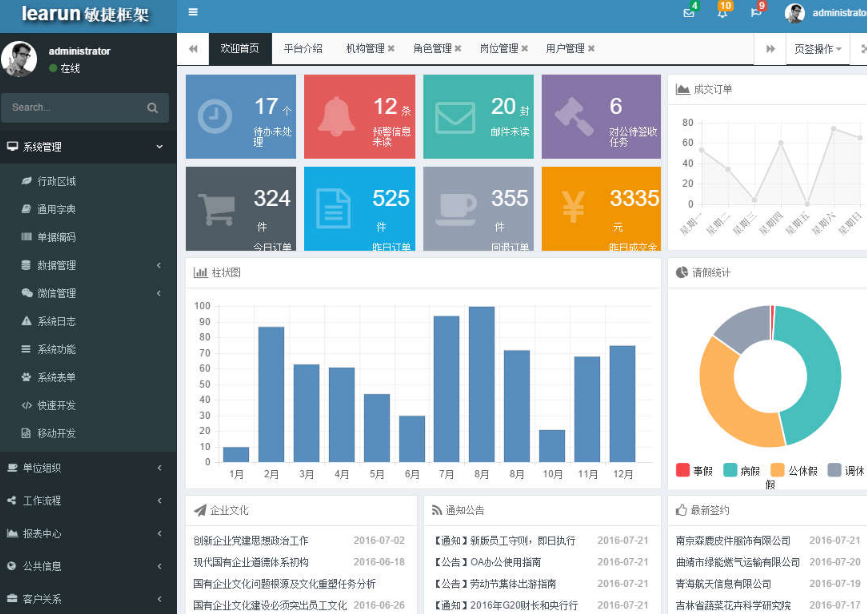Toggle 事假 legend in donut chart
The image size is (867, 614).
(x=683, y=470)
